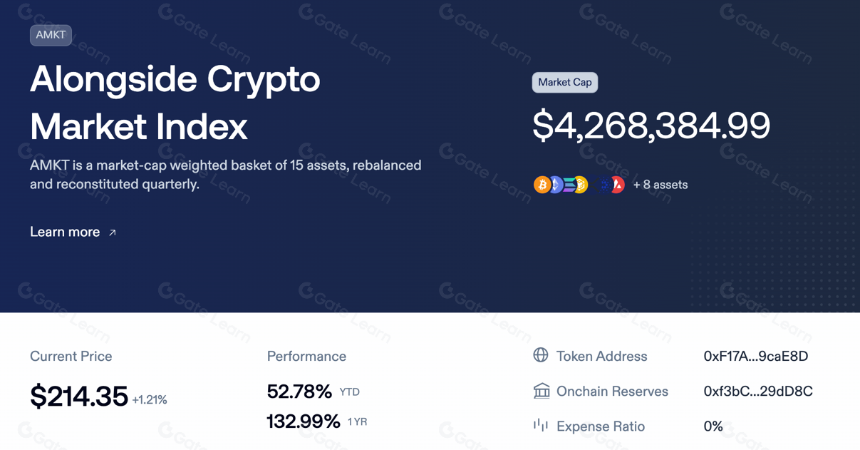Open onchain reserves address 0xf3bC...29dD8C
The width and height of the screenshot is (860, 450).
click(x=758, y=391)
